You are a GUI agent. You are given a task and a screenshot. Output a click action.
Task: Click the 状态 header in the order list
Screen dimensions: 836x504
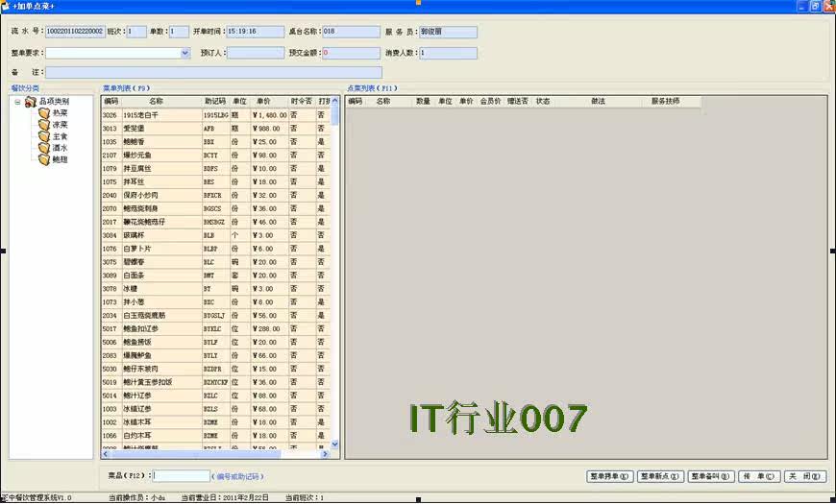pyautogui.click(x=543, y=101)
